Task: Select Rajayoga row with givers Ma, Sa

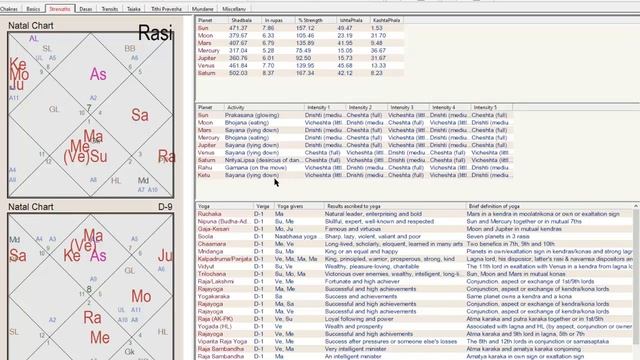Action: coord(414,304)
